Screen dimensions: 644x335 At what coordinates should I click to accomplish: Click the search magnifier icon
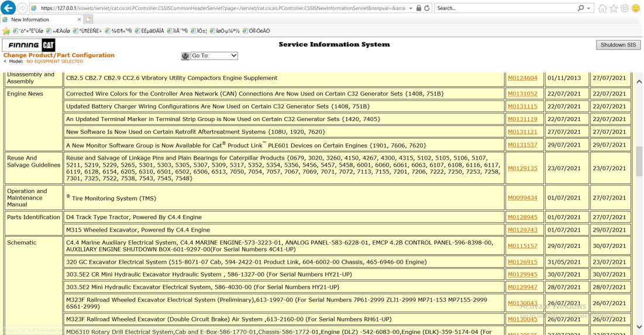580,8
